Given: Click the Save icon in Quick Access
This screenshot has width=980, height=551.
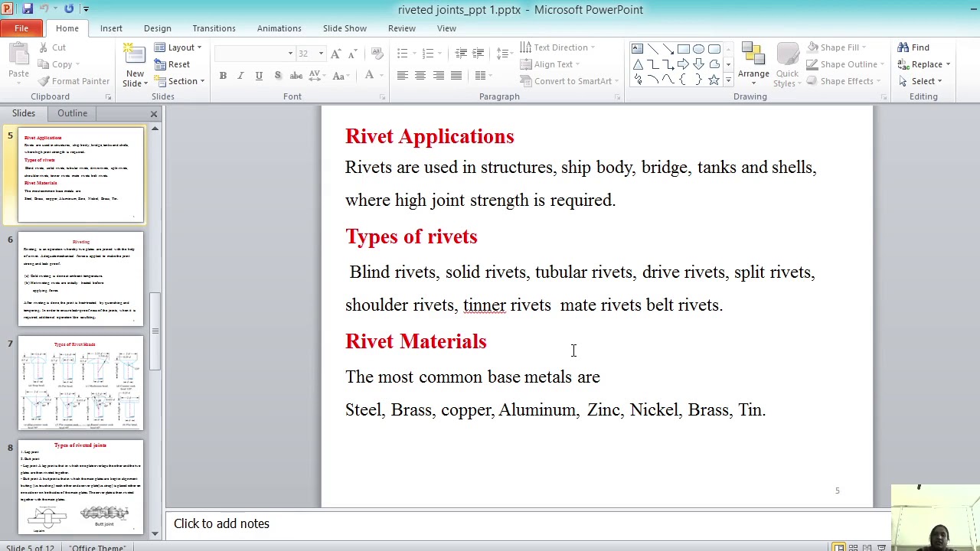Looking at the screenshot, I should (x=28, y=9).
